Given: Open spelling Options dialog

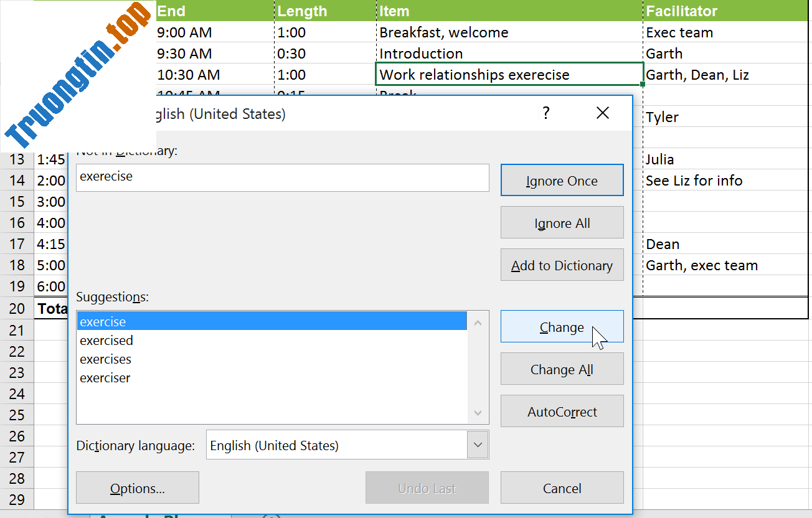Looking at the screenshot, I should [138, 488].
